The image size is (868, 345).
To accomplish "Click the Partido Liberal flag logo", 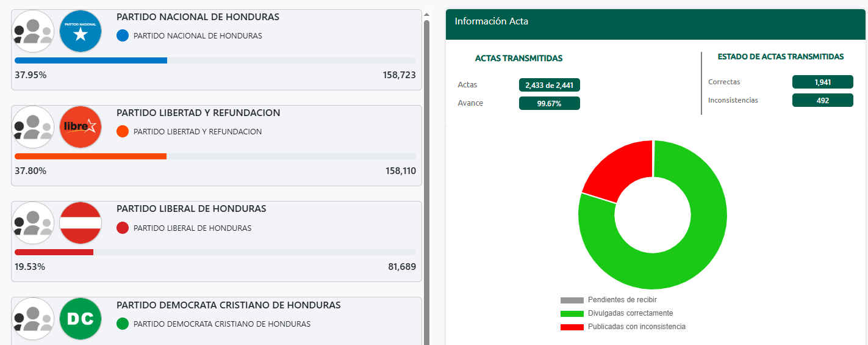I will click(81, 223).
